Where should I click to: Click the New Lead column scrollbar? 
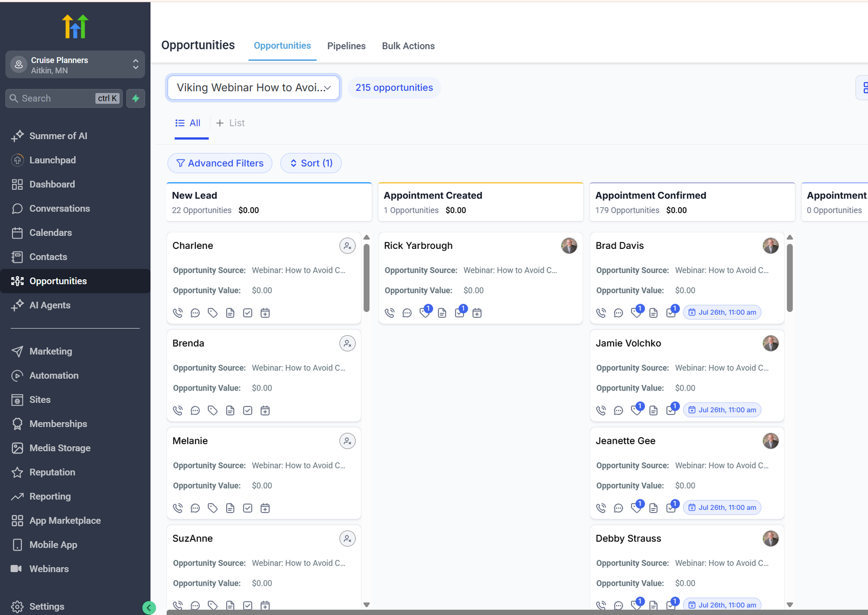(x=367, y=278)
